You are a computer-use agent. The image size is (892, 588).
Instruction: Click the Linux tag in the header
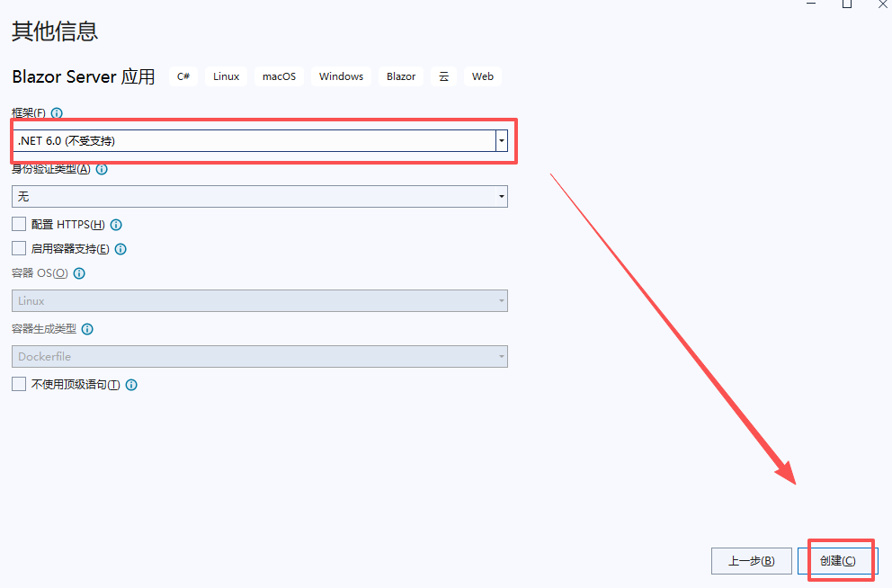pyautogui.click(x=226, y=76)
